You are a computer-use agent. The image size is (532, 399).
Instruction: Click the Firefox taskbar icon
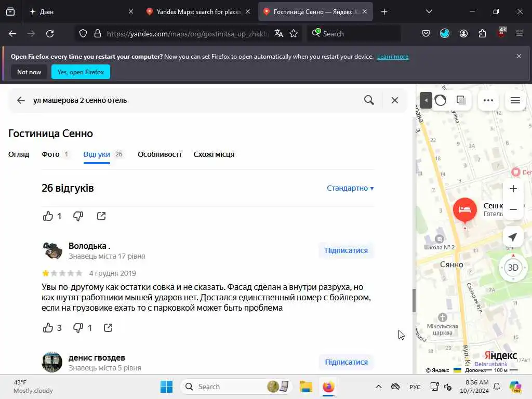click(x=328, y=387)
